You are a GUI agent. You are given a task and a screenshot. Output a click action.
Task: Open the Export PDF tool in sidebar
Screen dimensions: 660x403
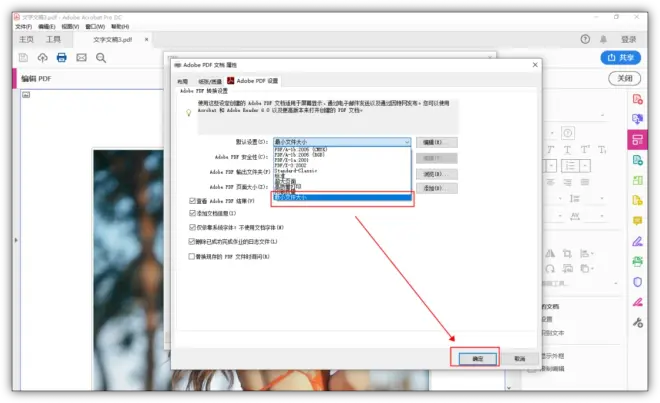coord(637,119)
